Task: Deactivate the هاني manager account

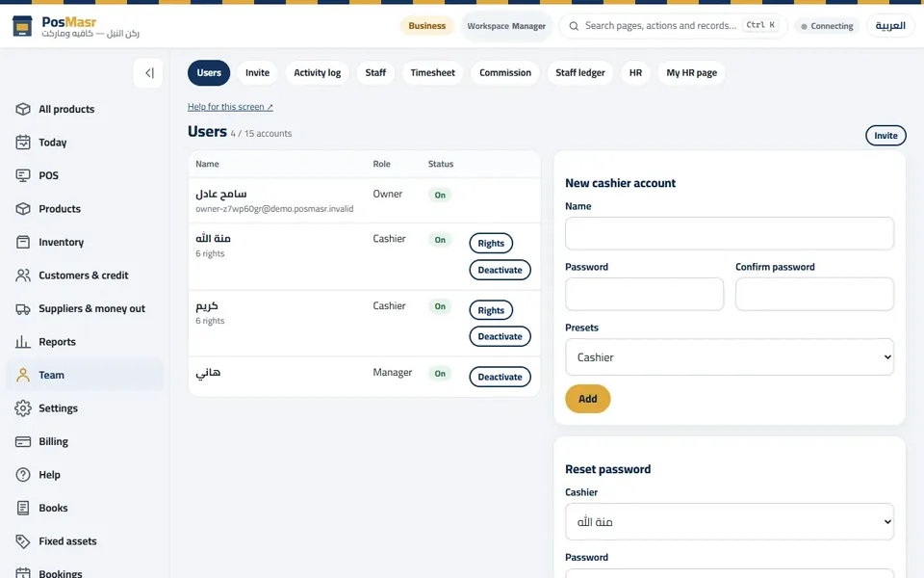Action: pos(500,377)
